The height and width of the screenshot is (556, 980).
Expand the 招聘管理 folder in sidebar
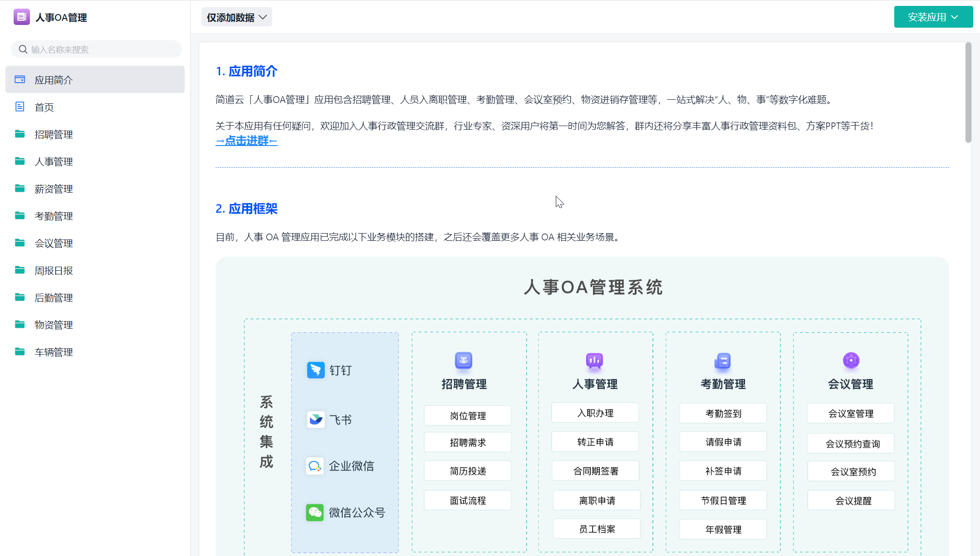(54, 134)
